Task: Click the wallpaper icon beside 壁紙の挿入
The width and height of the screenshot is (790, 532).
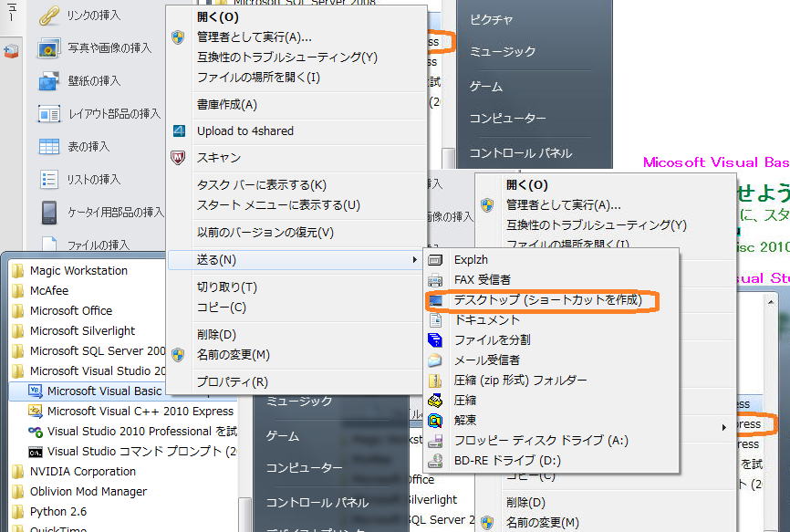Action: (x=49, y=81)
